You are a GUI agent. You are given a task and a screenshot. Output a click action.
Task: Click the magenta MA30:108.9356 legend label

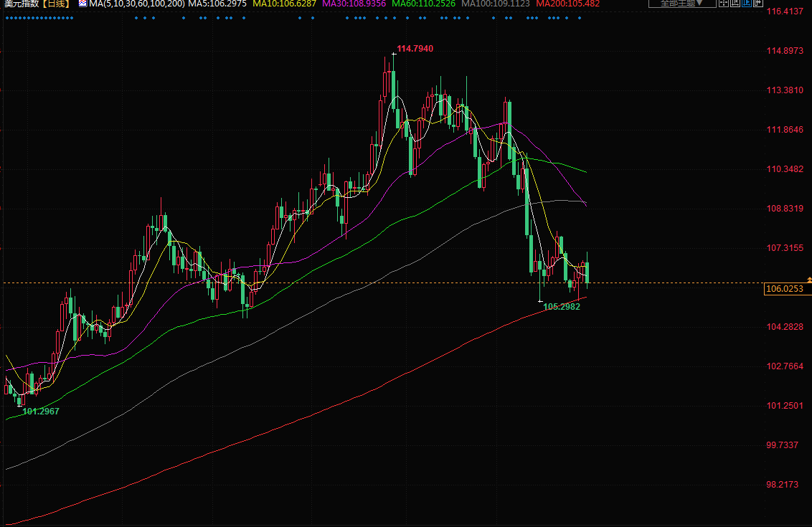(354, 4)
